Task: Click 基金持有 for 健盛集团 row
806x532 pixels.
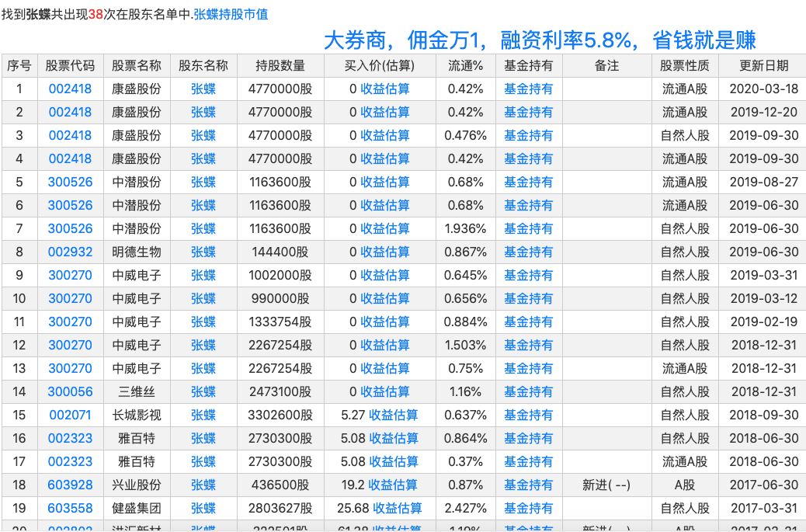Action: 529,509
